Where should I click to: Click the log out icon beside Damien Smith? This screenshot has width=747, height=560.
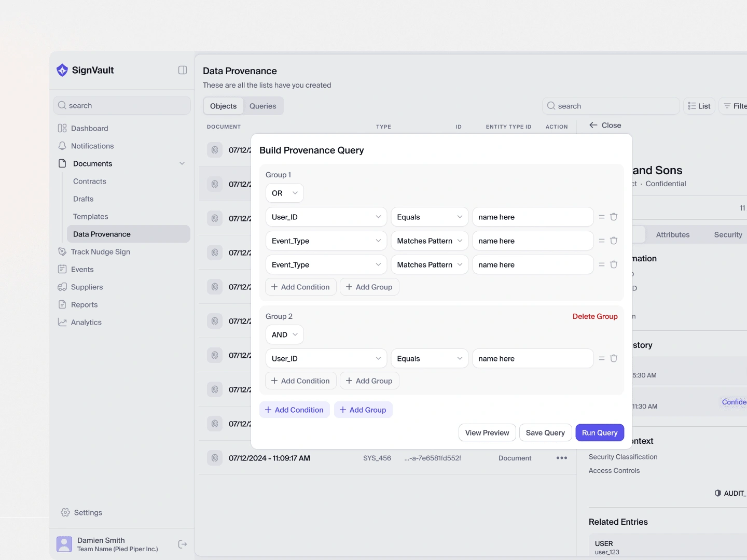click(x=183, y=544)
